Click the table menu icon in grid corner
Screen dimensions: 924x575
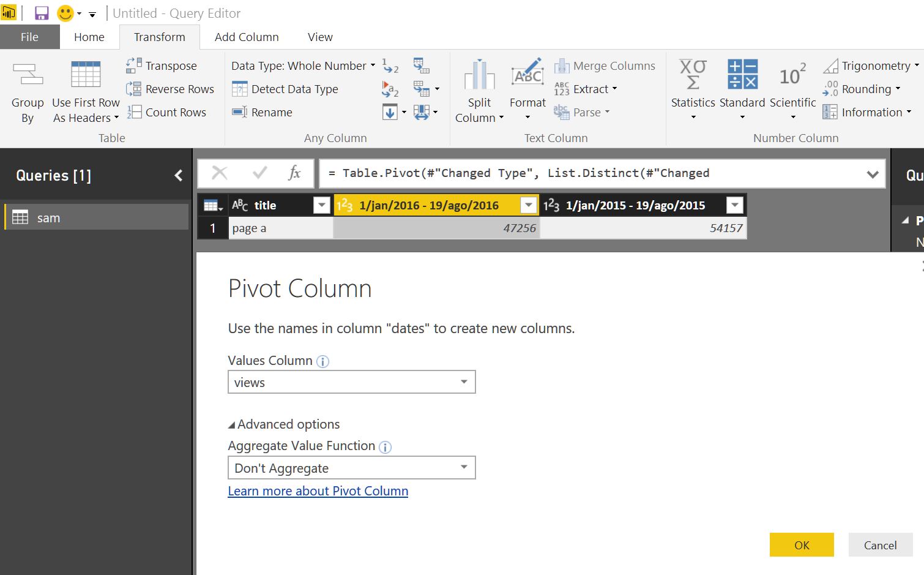(x=213, y=205)
